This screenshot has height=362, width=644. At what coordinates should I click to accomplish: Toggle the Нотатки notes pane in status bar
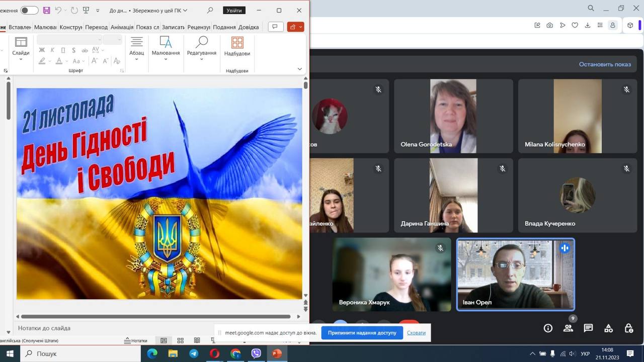coord(136,340)
